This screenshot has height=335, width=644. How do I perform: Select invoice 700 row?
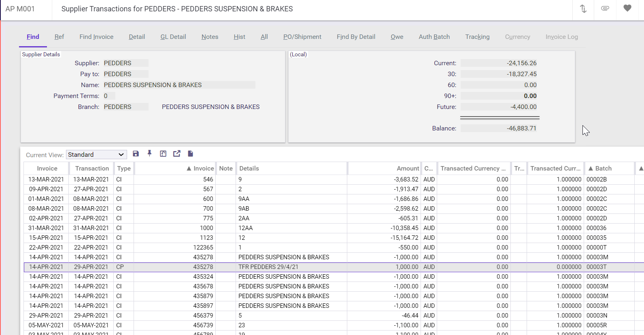click(334, 209)
